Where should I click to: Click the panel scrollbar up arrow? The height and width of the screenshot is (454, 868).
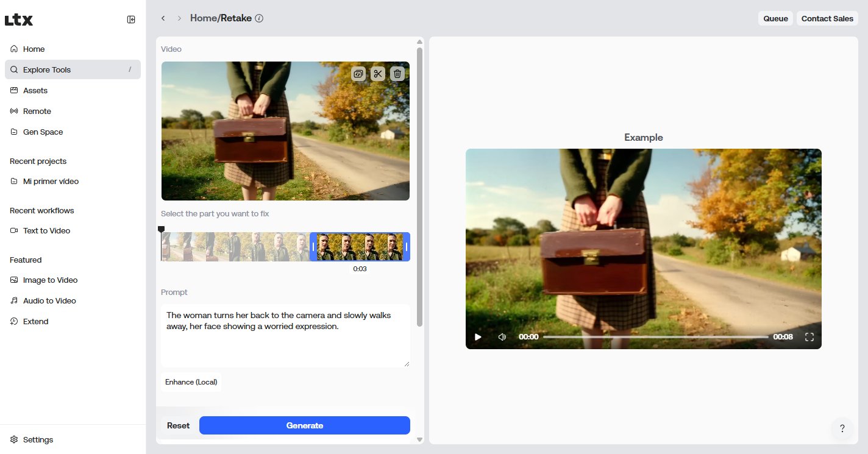tap(419, 42)
